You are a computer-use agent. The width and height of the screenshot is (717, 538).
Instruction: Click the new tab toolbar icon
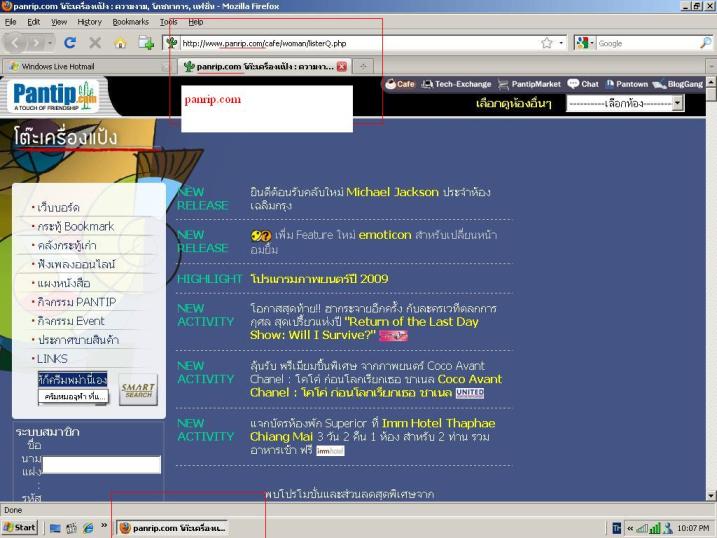[x=146, y=43]
